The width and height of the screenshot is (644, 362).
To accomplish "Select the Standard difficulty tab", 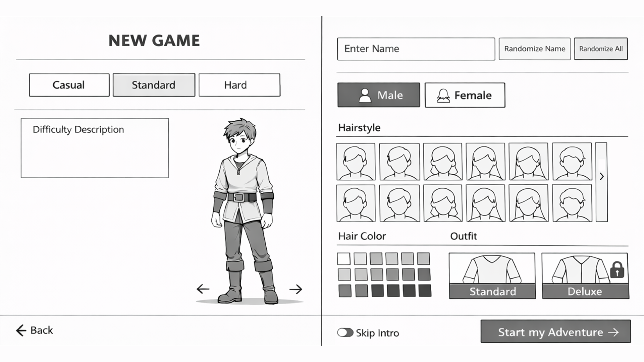I will [x=154, y=85].
